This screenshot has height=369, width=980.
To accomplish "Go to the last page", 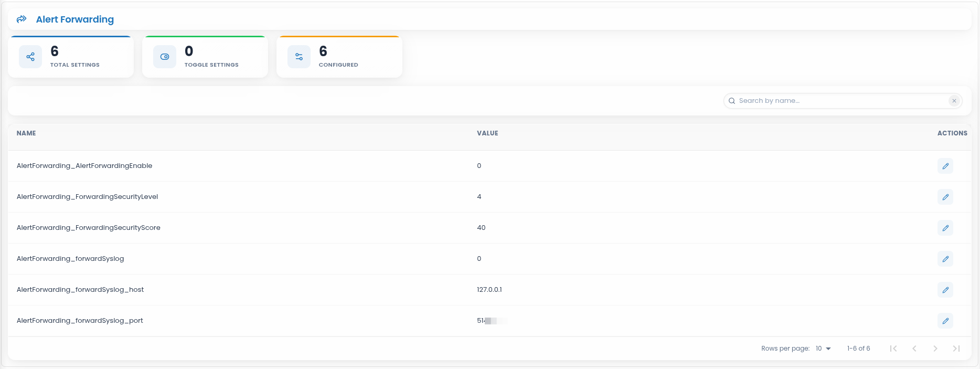I will point(956,349).
